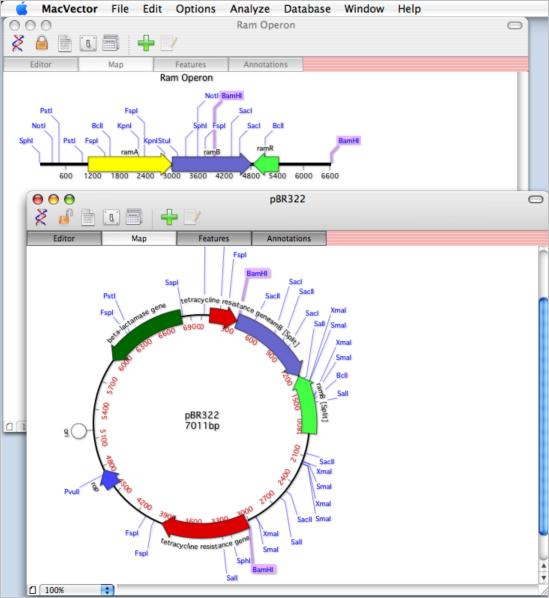Click the StuI site label in Ram Operon
Viewport: 549px width, 598px height.
click(164, 141)
